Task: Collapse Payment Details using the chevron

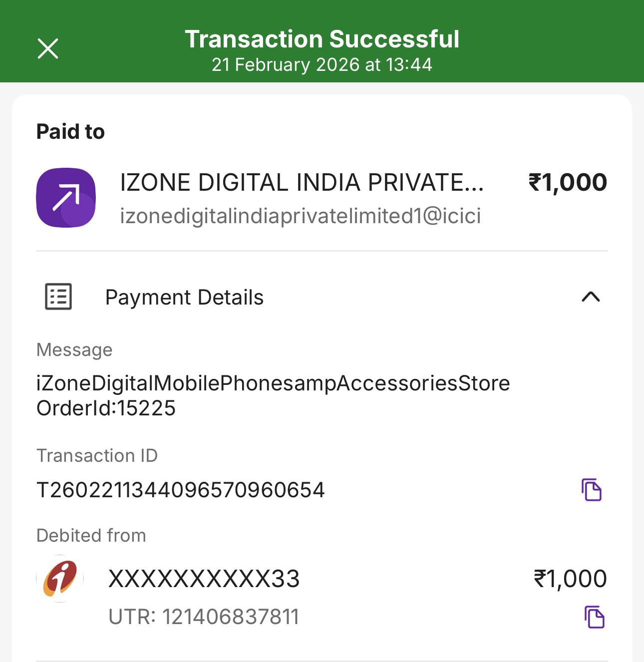Action: tap(591, 297)
